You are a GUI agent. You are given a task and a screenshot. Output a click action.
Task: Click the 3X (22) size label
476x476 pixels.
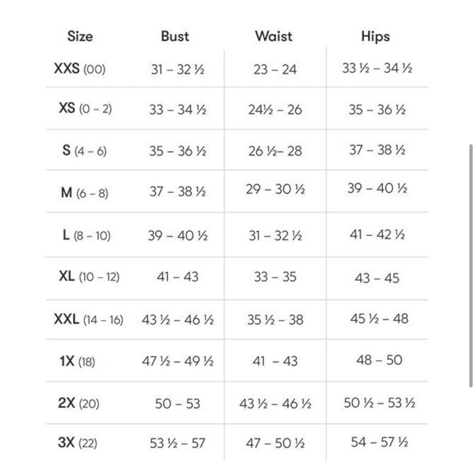pyautogui.click(x=77, y=442)
